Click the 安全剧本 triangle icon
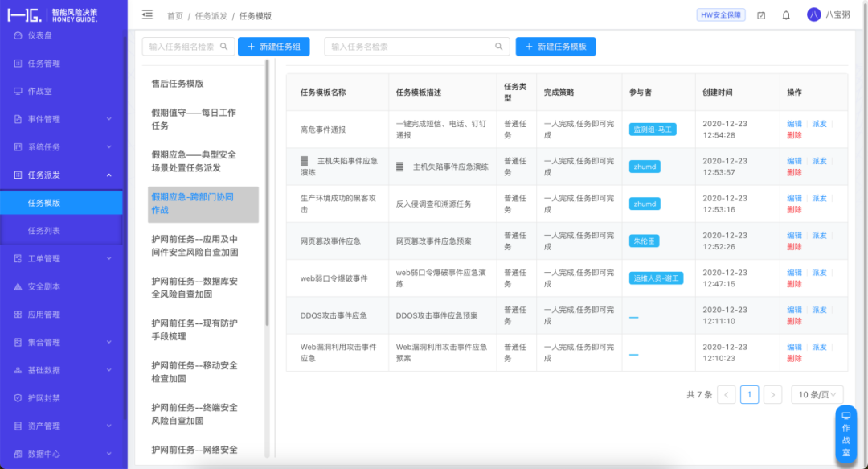This screenshot has width=868, height=469. [x=18, y=286]
